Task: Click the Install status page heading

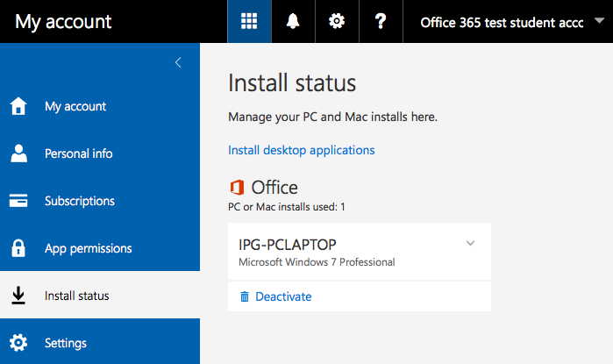Action: [292, 83]
